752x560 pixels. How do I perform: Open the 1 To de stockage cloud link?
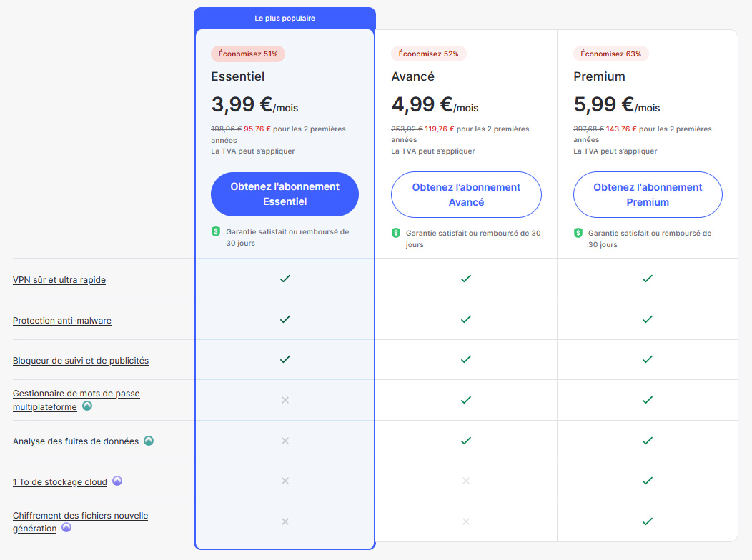[60, 482]
